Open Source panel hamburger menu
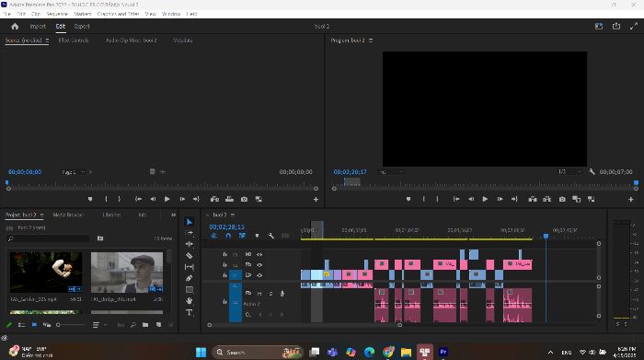This screenshot has width=644, height=360. click(47, 41)
